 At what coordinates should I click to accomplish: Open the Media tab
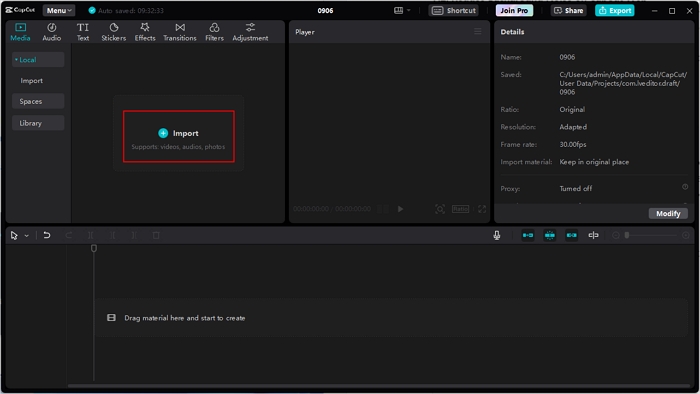(x=21, y=32)
